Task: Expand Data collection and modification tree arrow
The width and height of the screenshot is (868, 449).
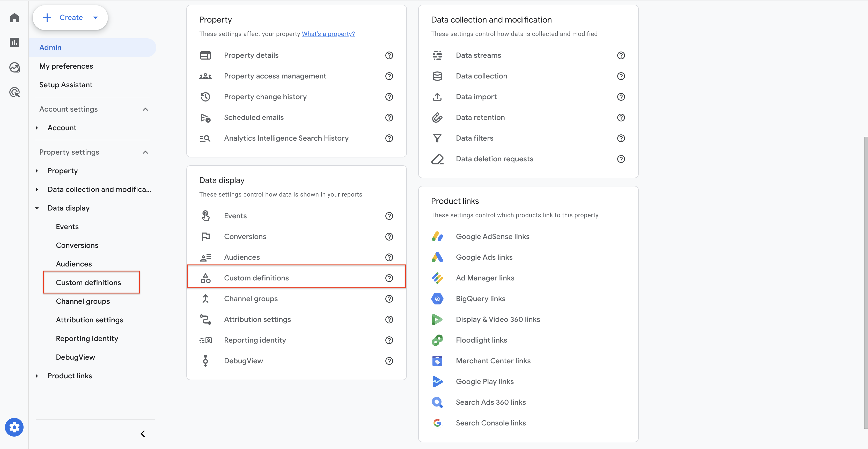Action: coord(37,190)
